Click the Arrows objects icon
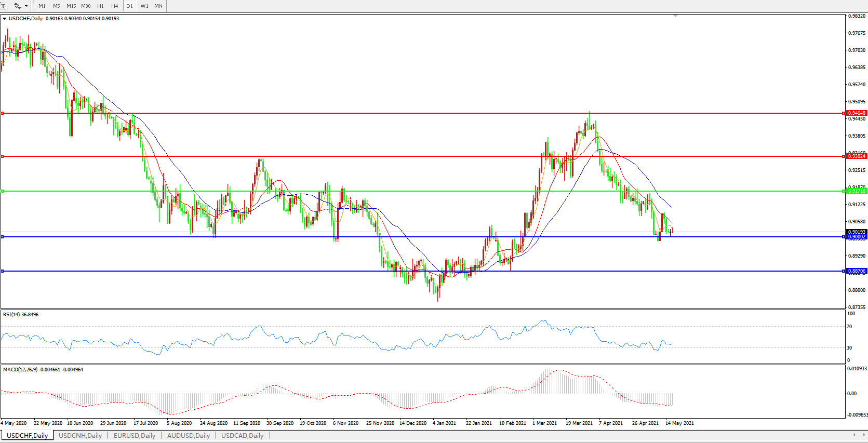This screenshot has width=868, height=443. pos(17,6)
